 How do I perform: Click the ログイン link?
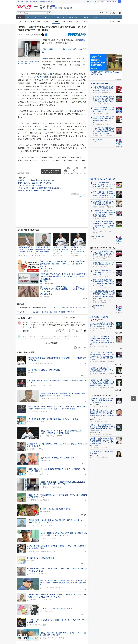42,8
